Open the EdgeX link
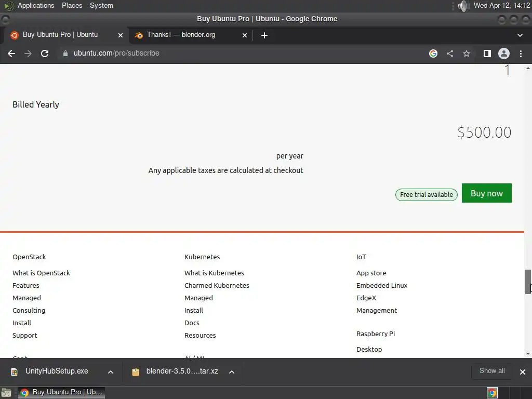The width and height of the screenshot is (532, 399). [366, 298]
